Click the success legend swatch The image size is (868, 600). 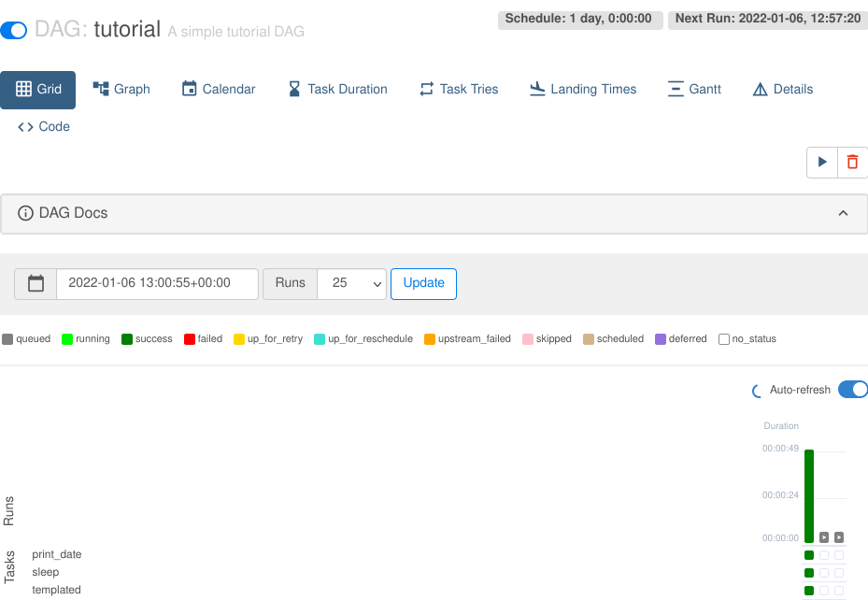(x=127, y=338)
